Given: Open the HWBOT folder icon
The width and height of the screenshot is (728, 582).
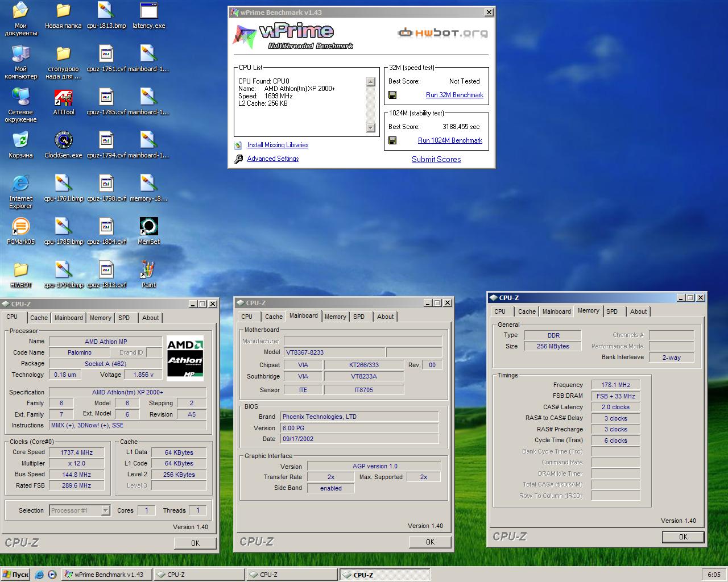Looking at the screenshot, I should 20,271.
